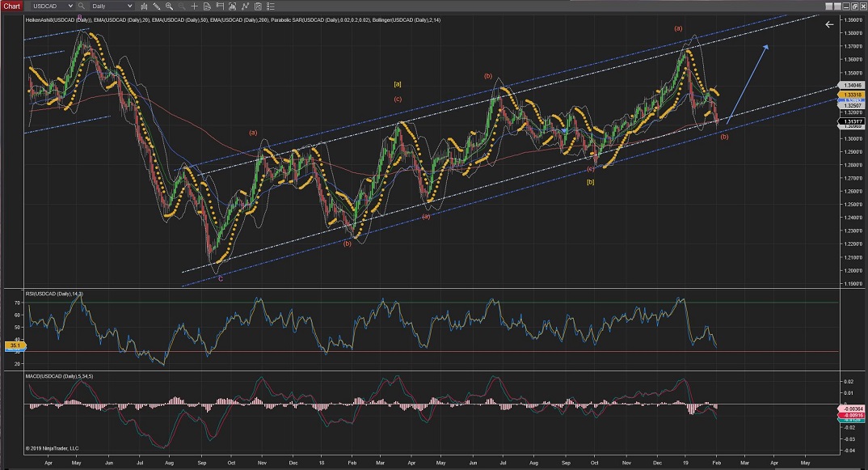The width and height of the screenshot is (868, 470).
Task: Click the zoom out magnifier icon
Action: tap(182, 6)
